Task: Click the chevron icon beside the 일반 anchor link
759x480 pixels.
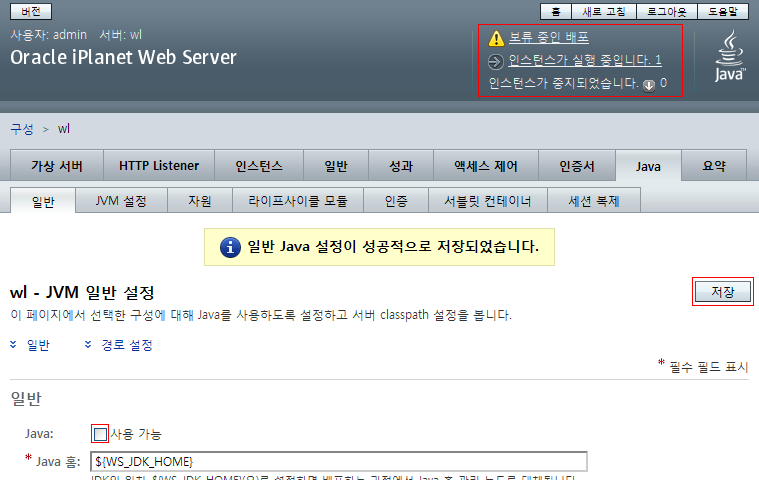Action: pyautogui.click(x=14, y=344)
